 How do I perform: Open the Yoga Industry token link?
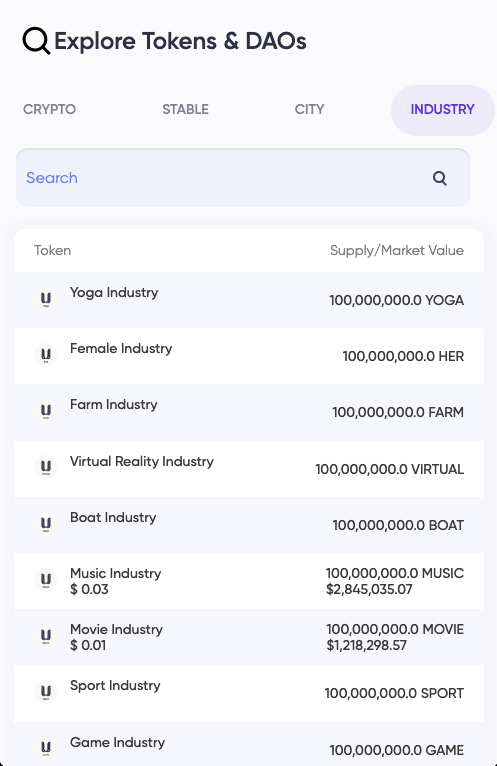point(114,293)
